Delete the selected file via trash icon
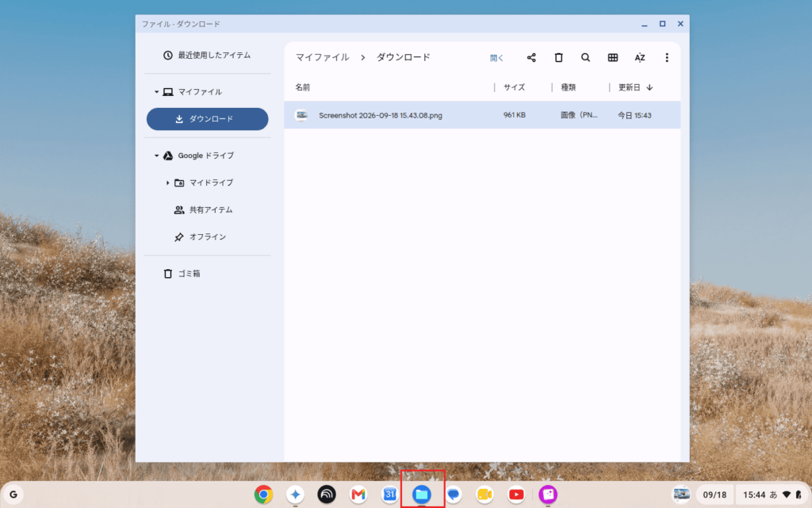The image size is (812, 508). click(x=558, y=57)
